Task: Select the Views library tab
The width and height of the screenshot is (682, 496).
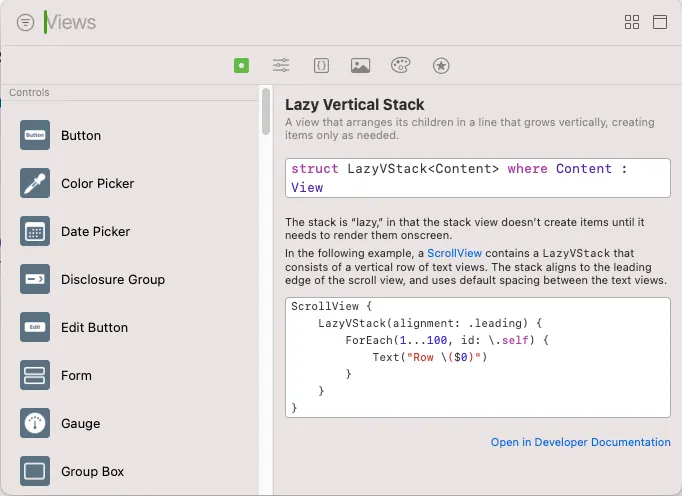Action: coord(241,65)
